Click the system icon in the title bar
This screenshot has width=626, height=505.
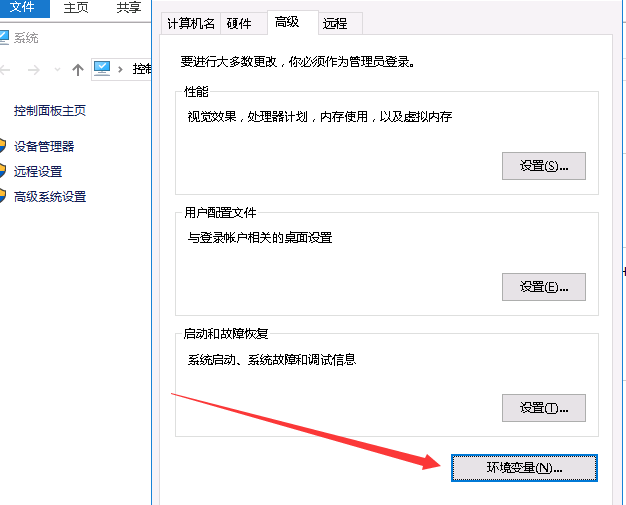click(x=4, y=37)
